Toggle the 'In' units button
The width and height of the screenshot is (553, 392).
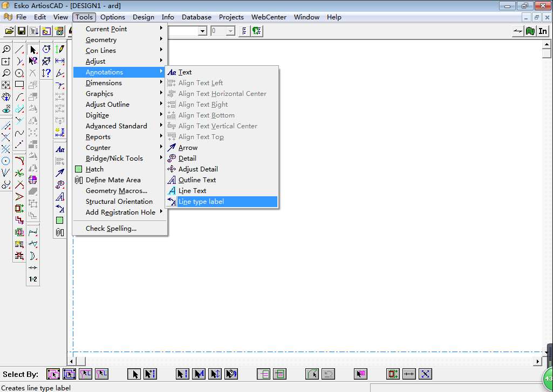click(x=543, y=31)
